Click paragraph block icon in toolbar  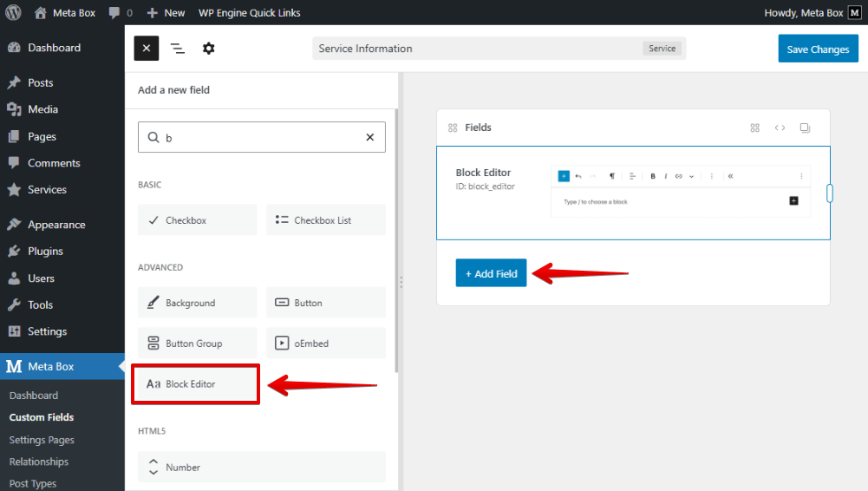[611, 176]
